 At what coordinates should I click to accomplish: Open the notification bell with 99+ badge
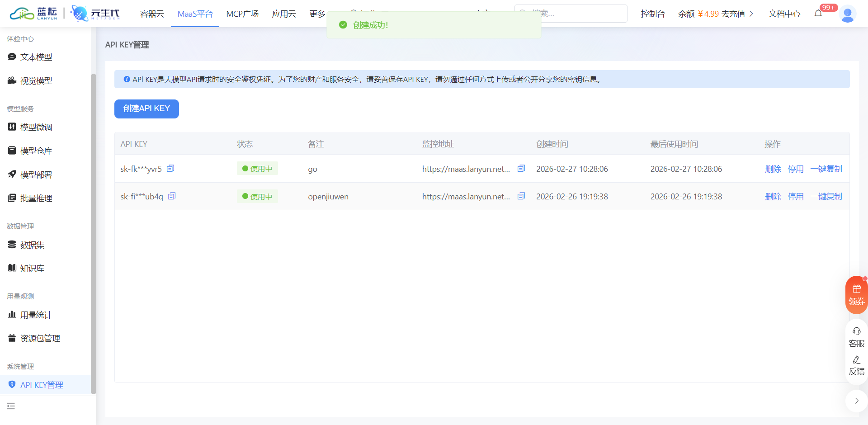818,14
